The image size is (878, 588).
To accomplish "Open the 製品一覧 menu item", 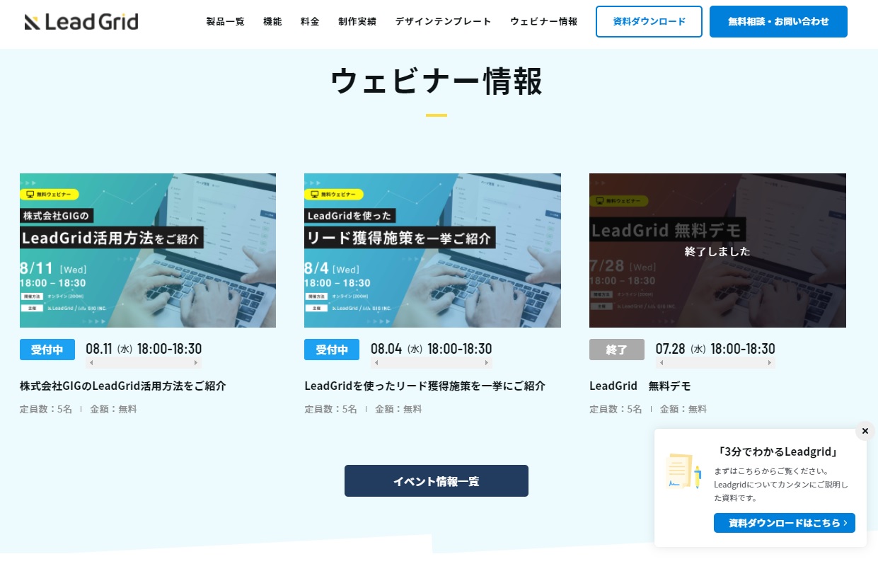I will 225,21.
